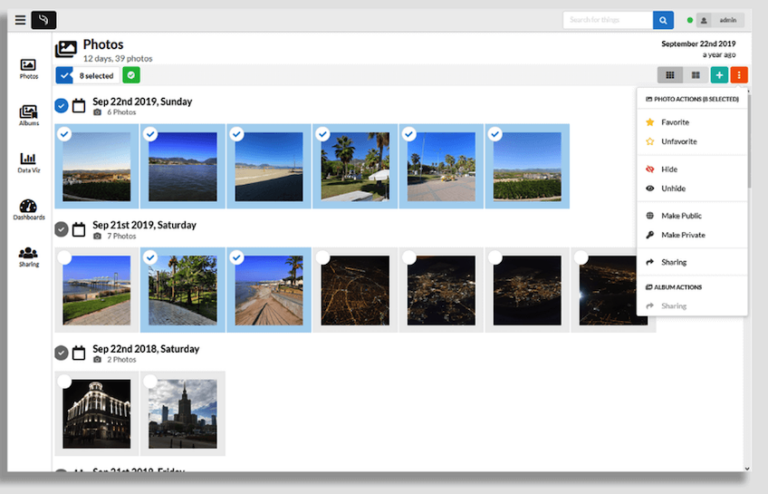Click the Sep 22nd 2019, Sunday heading
The height and width of the screenshot is (494, 768).
tap(142, 101)
